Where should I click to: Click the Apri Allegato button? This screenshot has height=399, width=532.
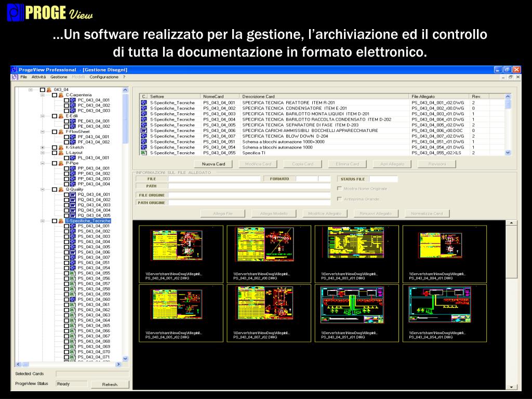coord(392,164)
